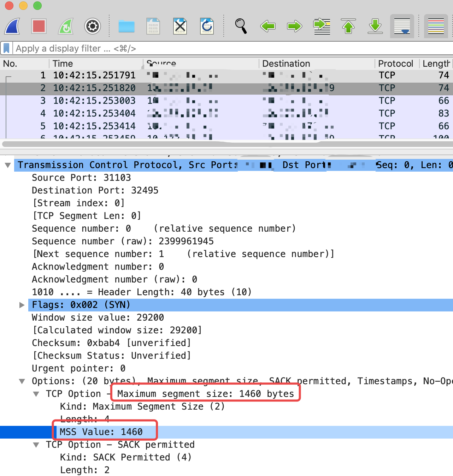Image resolution: width=453 pixels, height=476 pixels.
Task: Go to the first packet
Action: (x=348, y=26)
